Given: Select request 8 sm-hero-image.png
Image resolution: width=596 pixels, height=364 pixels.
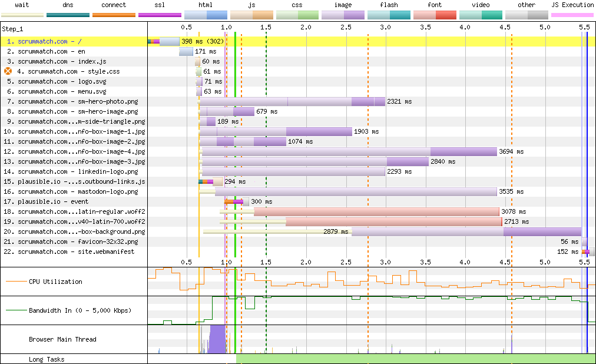Looking at the screenshot, I should tap(72, 111).
